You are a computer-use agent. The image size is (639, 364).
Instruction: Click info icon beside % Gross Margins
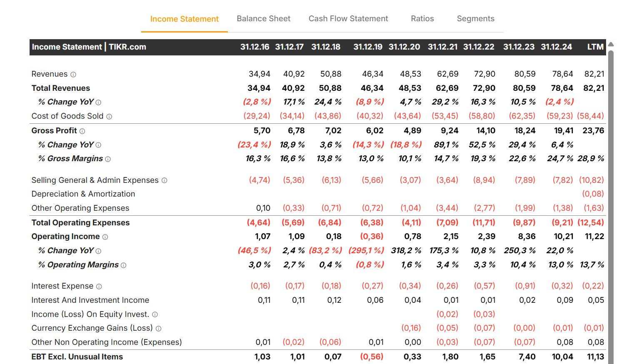point(108,159)
